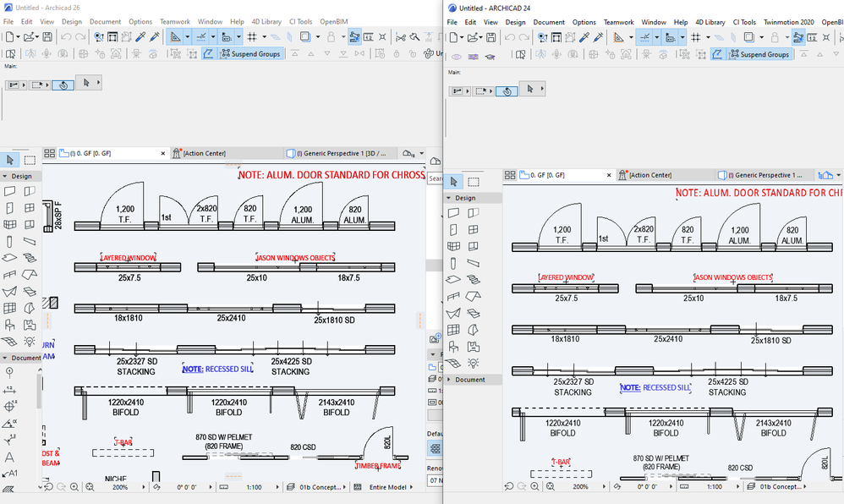Pick the Roof tool in Archicad 26 toolbox
This screenshot has height=504, width=844.
(30, 275)
